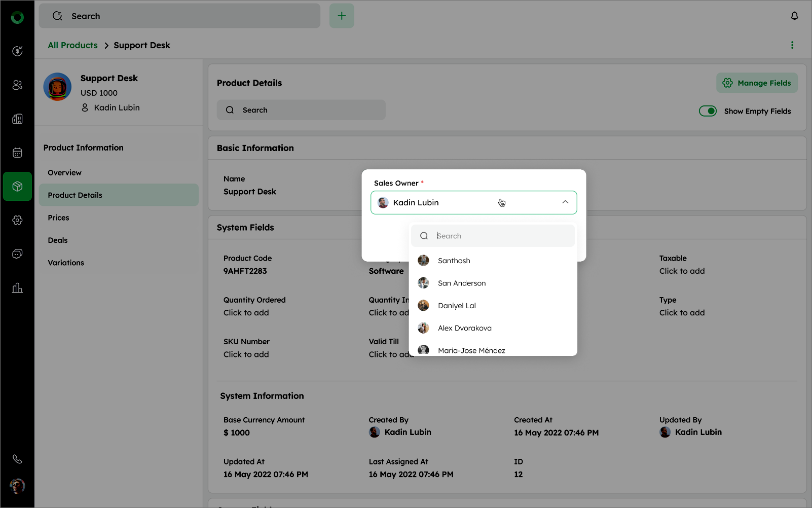This screenshot has height=508, width=812.
Task: Open the Variations section
Action: pos(66,263)
